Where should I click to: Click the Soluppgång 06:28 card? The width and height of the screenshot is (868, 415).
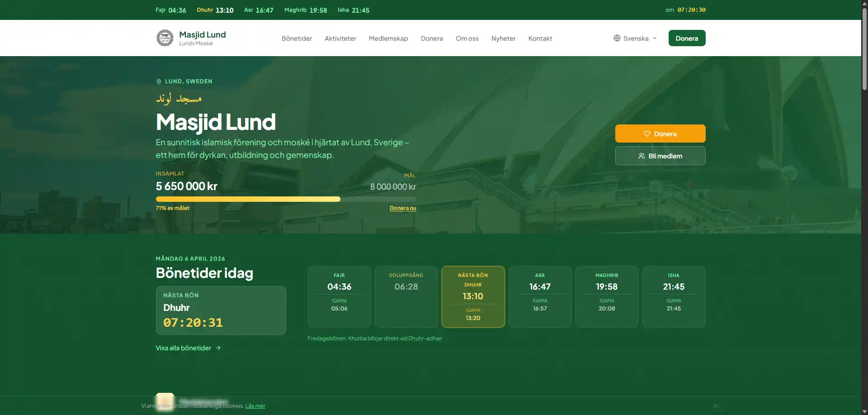pos(406,297)
